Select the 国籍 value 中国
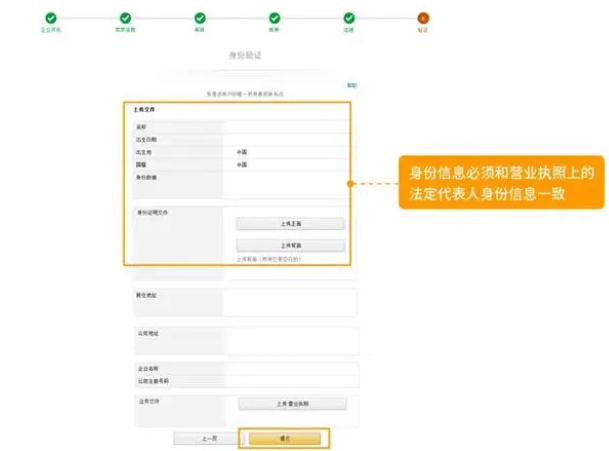Screen dimensions: 609x451 (242, 165)
